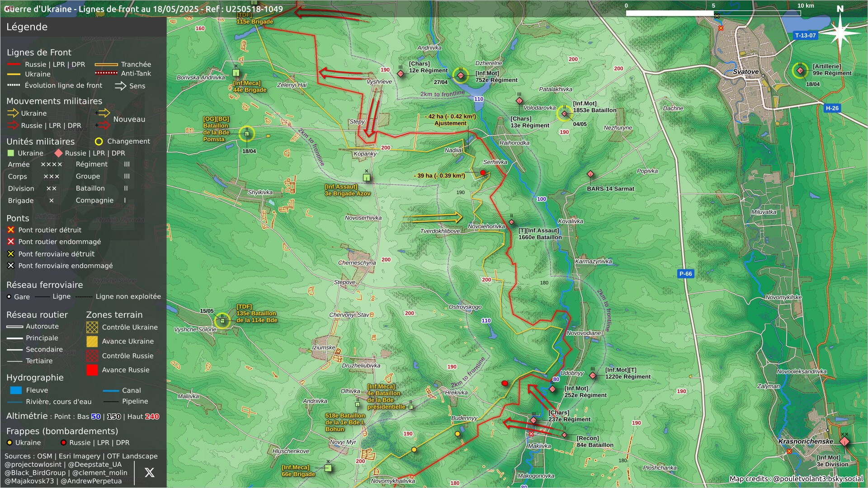Image resolution: width=868 pixels, height=488 pixels.
Task: Click the map title with reference U250518-1049
Action: 143,9
